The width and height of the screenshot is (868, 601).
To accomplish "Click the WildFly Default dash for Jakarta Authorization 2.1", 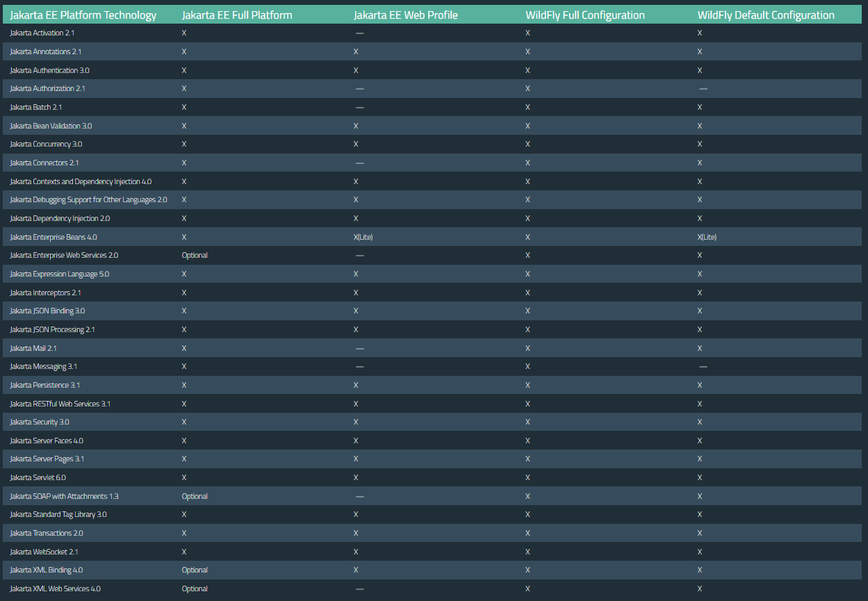I will [x=703, y=89].
